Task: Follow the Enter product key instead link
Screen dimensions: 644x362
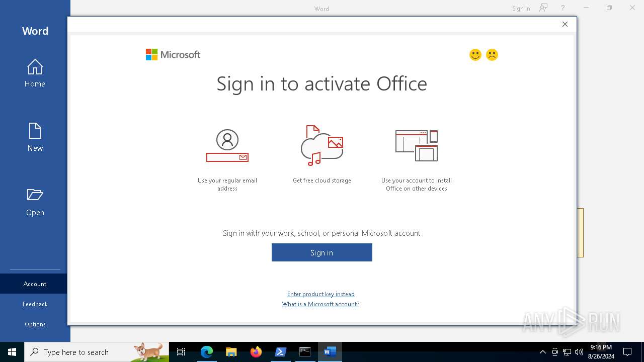Action: coord(321,294)
